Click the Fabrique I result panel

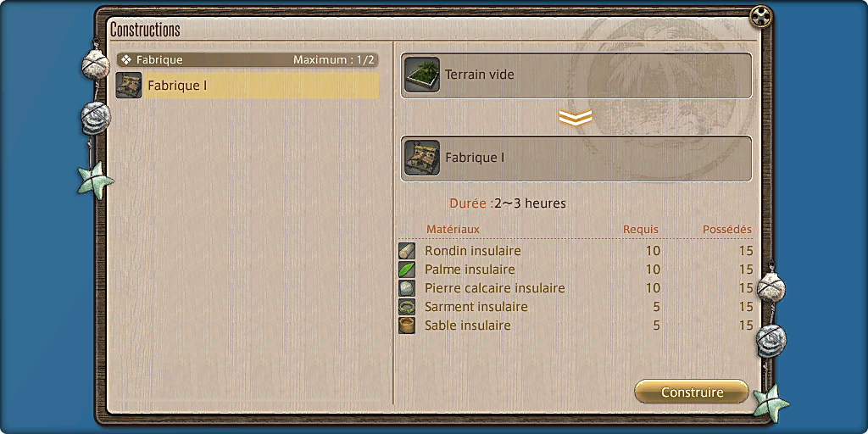[x=576, y=159]
